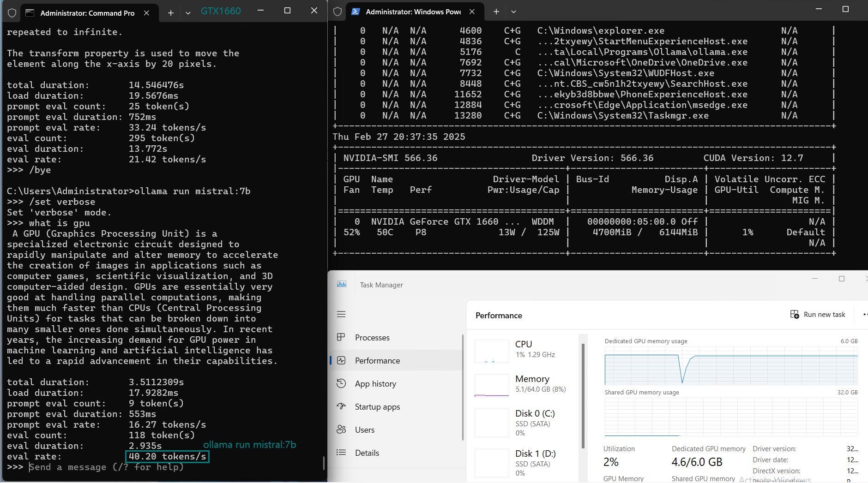The height and width of the screenshot is (483, 868).
Task: Select the Performance page in Task Manager
Action: coord(377,361)
